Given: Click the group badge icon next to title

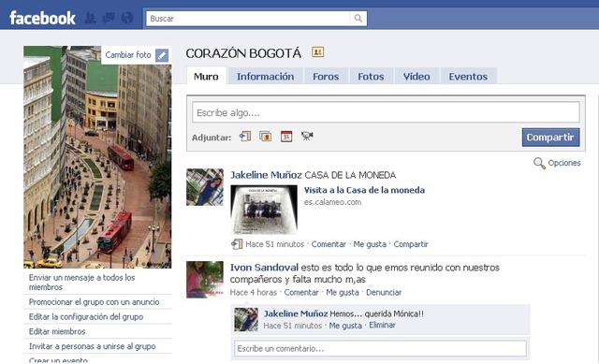Looking at the screenshot, I should tap(318, 51).
